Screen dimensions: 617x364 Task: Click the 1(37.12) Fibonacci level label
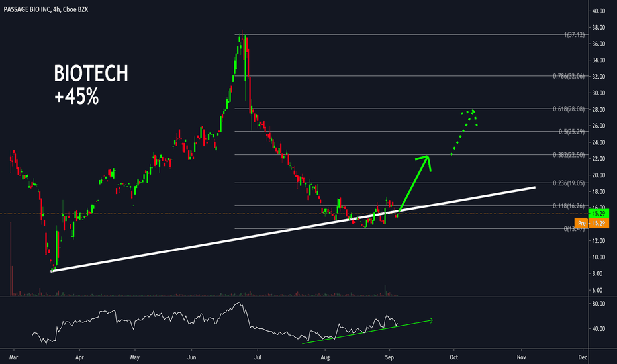(x=575, y=35)
